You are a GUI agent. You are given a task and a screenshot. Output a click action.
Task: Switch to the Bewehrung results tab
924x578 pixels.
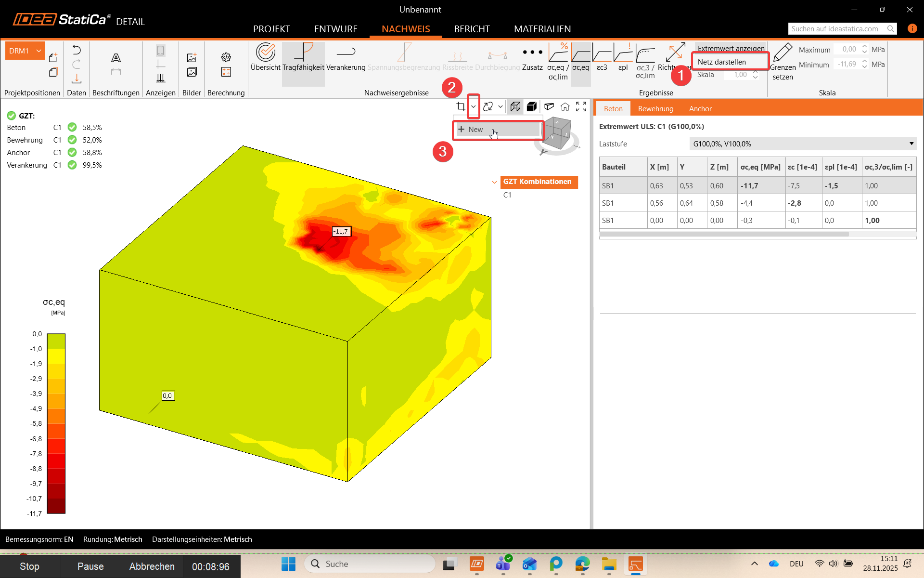655,109
